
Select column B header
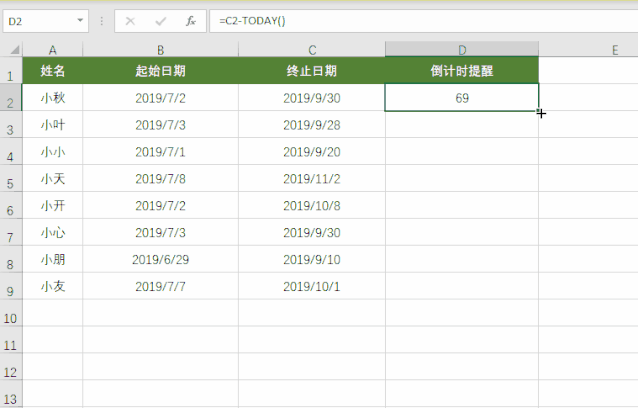(x=160, y=50)
